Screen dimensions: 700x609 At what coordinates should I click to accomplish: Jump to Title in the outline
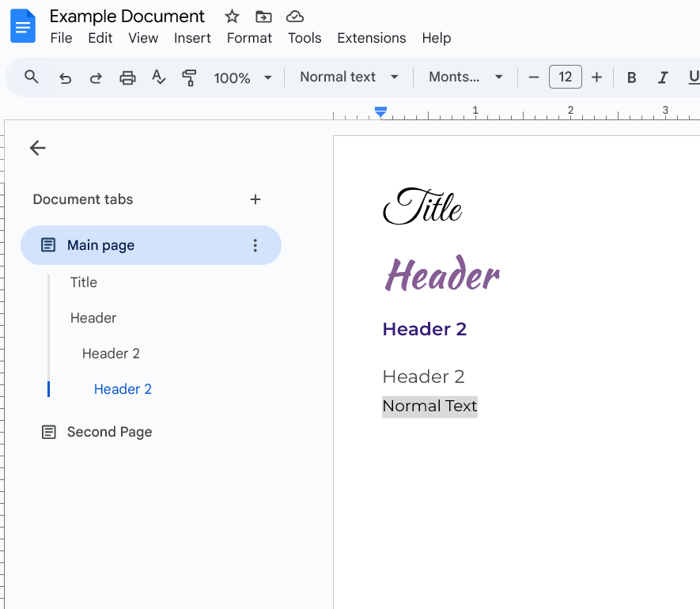(x=84, y=282)
